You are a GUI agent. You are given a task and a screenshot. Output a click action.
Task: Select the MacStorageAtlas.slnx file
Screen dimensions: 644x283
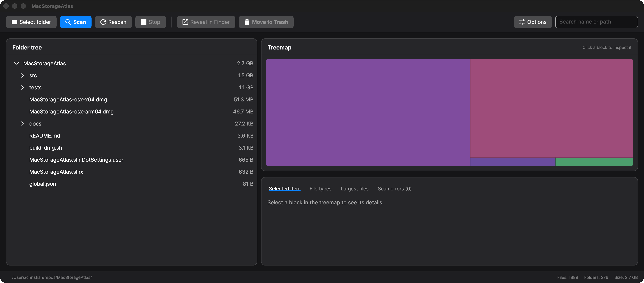(56, 172)
